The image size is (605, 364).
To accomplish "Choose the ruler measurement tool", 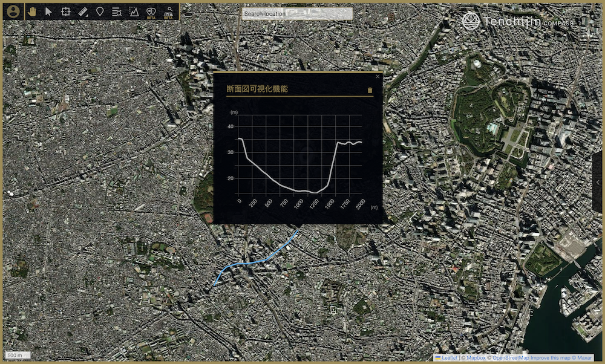I will 83,12.
